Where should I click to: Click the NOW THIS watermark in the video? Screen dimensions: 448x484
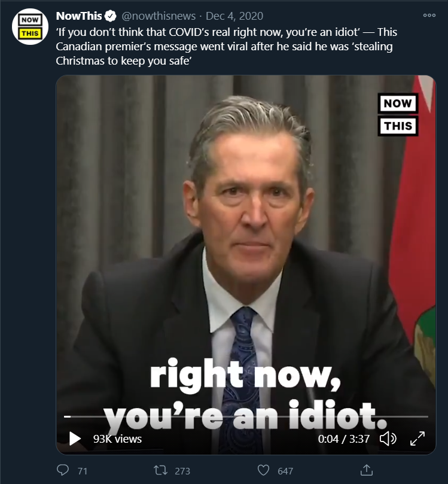[x=398, y=114]
